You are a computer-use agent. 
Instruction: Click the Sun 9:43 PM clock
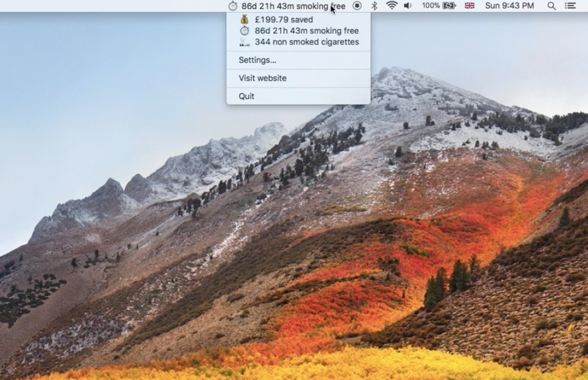click(509, 6)
